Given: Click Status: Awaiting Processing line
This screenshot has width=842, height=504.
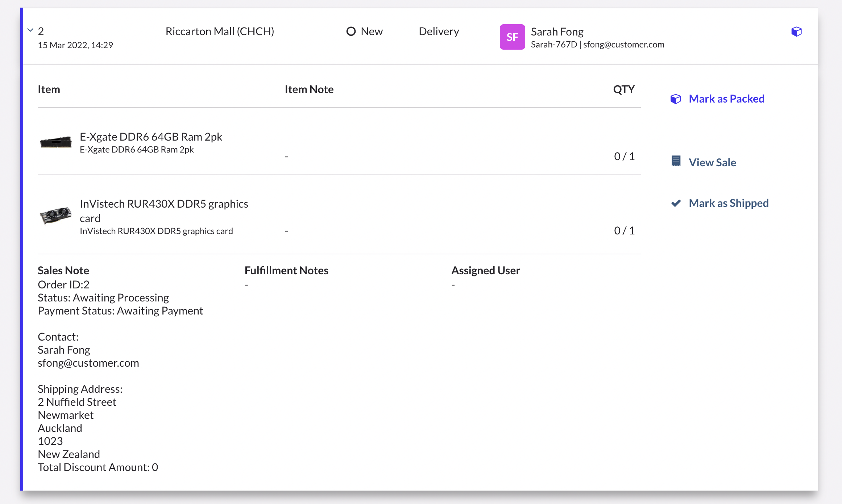Looking at the screenshot, I should point(103,298).
